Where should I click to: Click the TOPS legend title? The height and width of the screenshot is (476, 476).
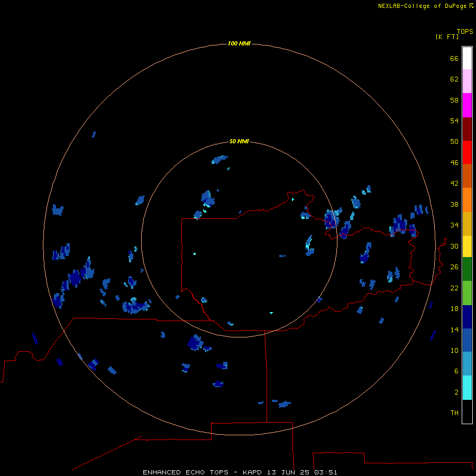[x=465, y=32]
